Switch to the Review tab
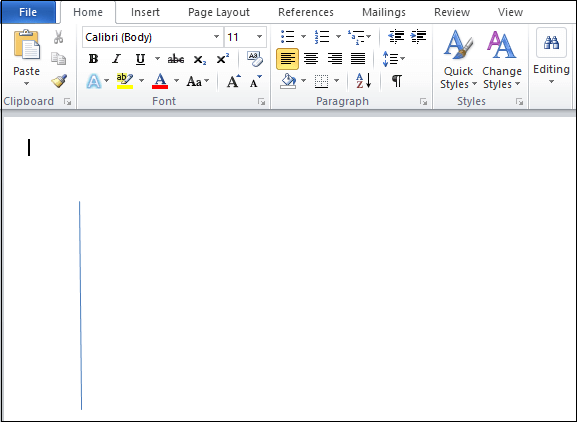 click(452, 12)
